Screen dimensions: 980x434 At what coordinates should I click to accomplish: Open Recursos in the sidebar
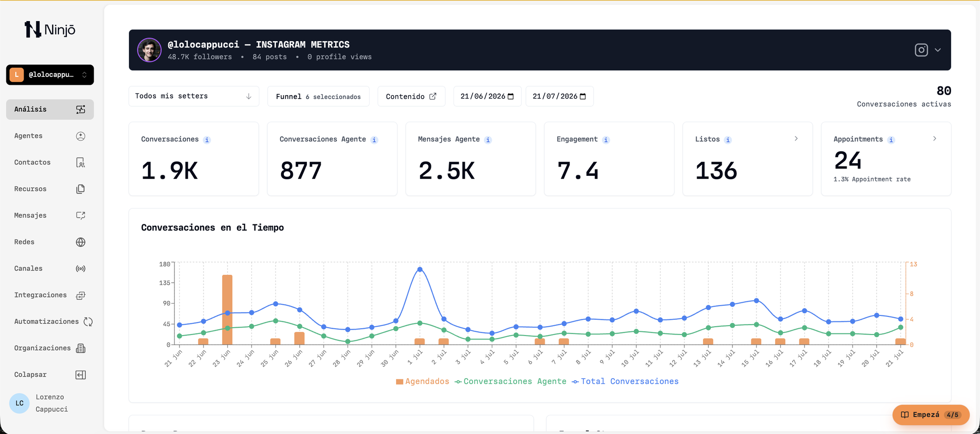point(50,189)
